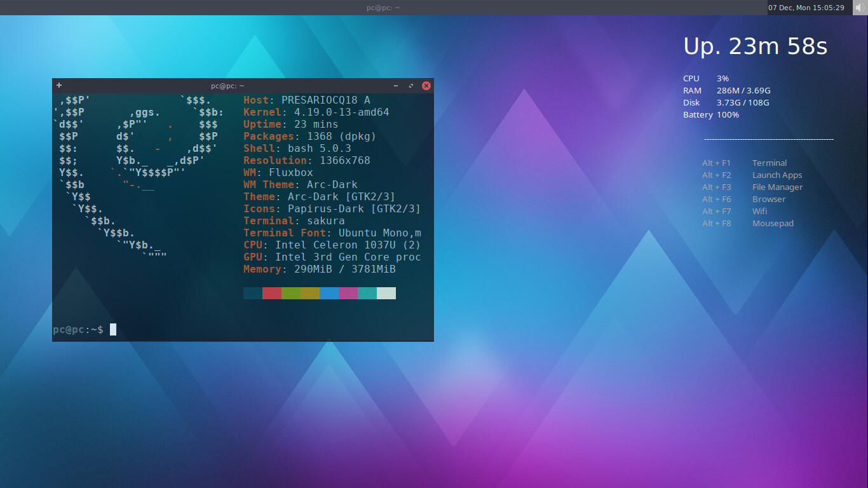Click the green color block in neofetch output
The image size is (868, 488).
point(291,293)
